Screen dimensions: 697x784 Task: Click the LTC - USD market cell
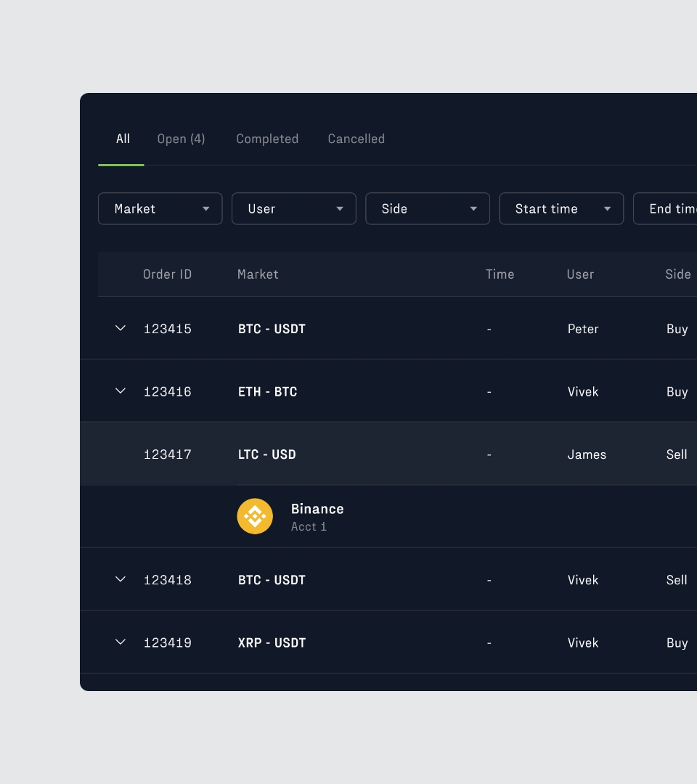coord(267,454)
